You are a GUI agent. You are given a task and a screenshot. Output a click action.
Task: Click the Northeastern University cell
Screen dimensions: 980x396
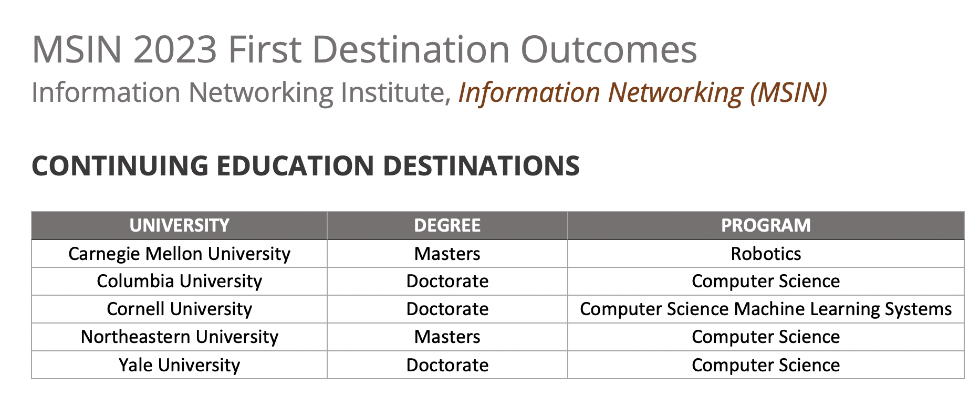(179, 337)
